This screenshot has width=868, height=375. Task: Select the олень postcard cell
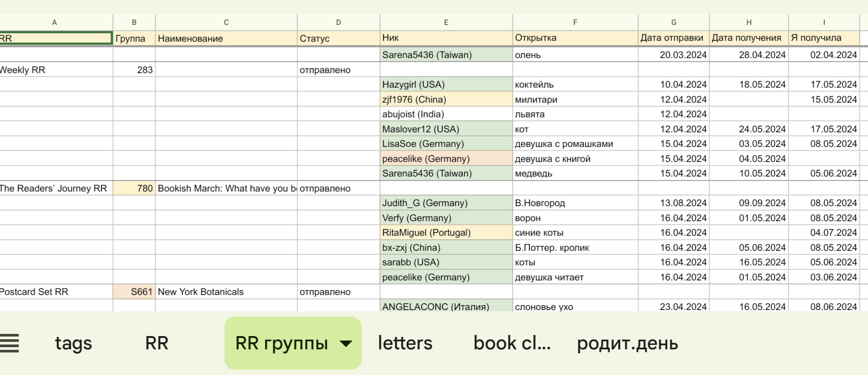pos(575,55)
